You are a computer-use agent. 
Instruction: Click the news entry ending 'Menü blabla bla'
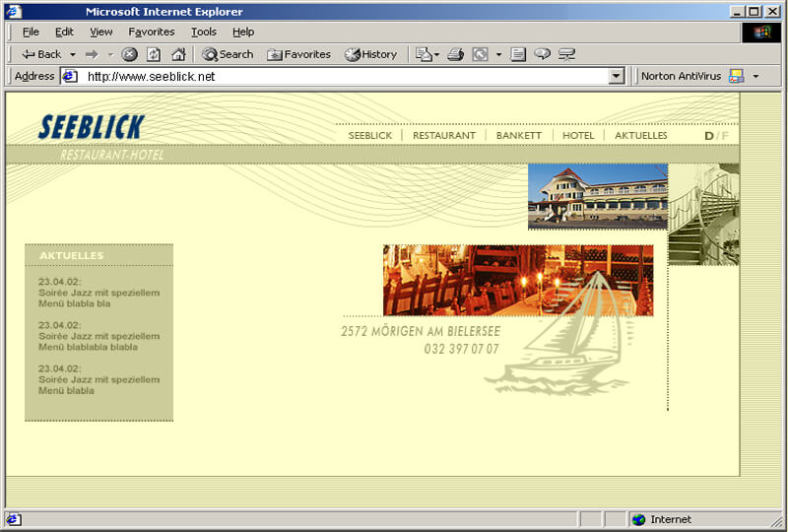pos(99,293)
